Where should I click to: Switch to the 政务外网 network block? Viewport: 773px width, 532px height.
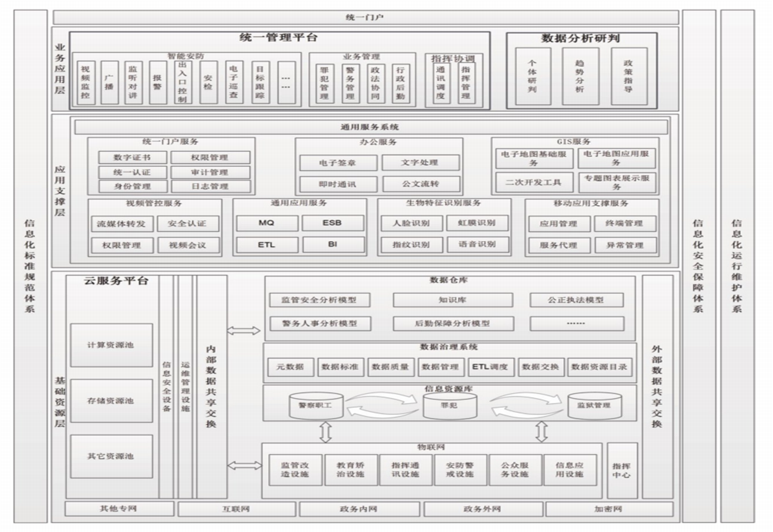pyautogui.click(x=482, y=509)
